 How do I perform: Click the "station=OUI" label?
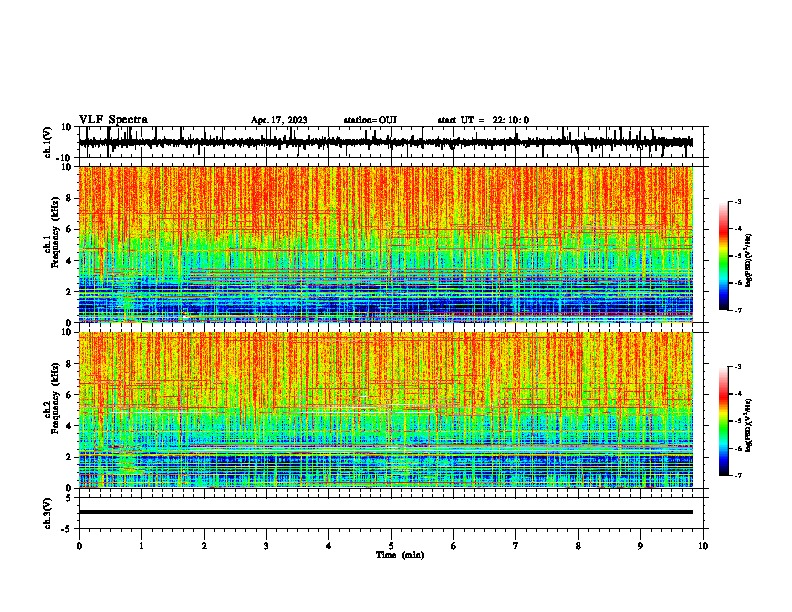coord(370,120)
